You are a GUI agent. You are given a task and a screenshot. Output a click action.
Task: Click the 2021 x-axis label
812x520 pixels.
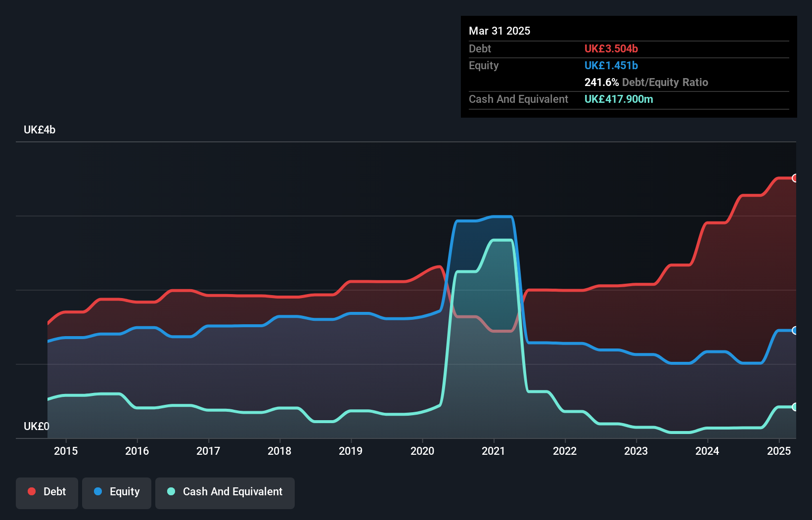494,451
